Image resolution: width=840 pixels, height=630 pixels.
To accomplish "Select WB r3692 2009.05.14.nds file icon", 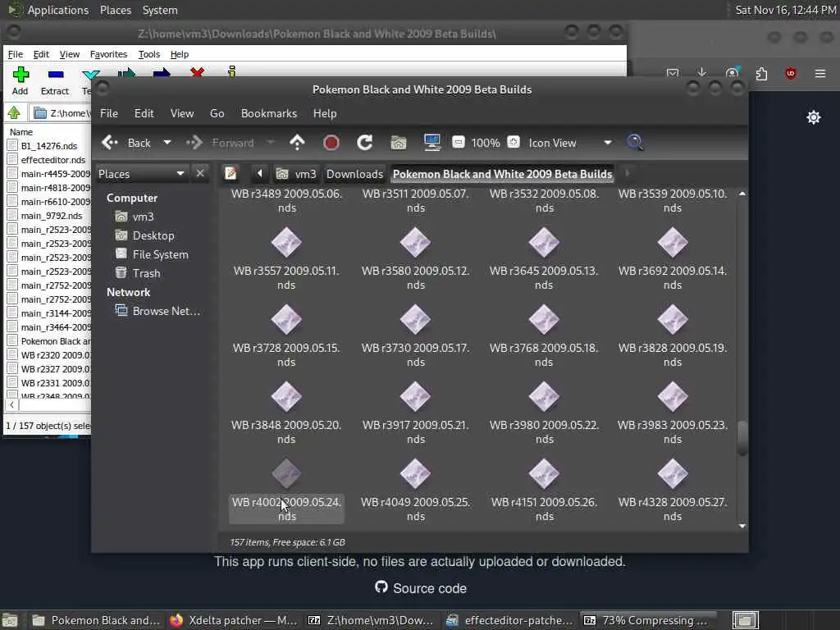I will 673,242.
